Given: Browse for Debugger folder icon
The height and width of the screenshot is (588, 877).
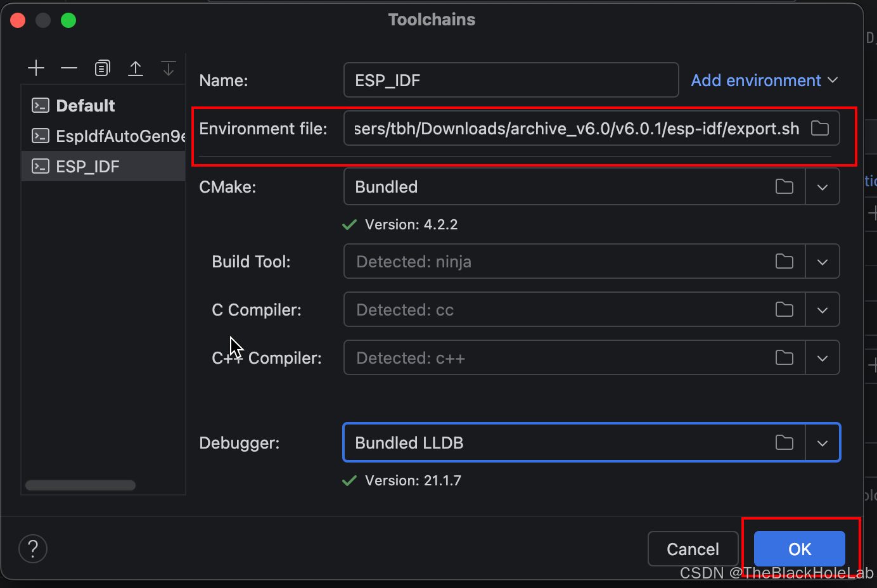Looking at the screenshot, I should [x=784, y=442].
